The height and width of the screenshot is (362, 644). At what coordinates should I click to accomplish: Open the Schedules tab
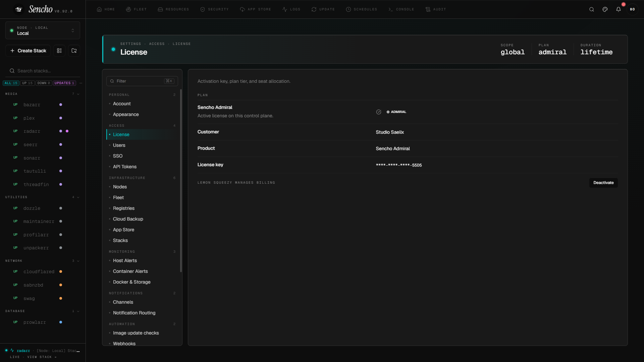pos(362,9)
